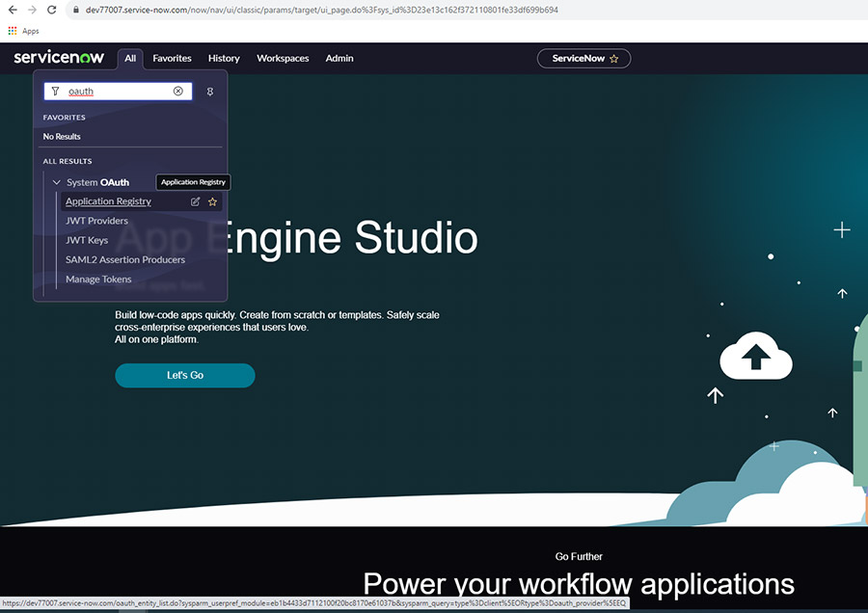This screenshot has height=613, width=868.
Task: Click the ServiceNow title pill
Action: [x=584, y=59]
